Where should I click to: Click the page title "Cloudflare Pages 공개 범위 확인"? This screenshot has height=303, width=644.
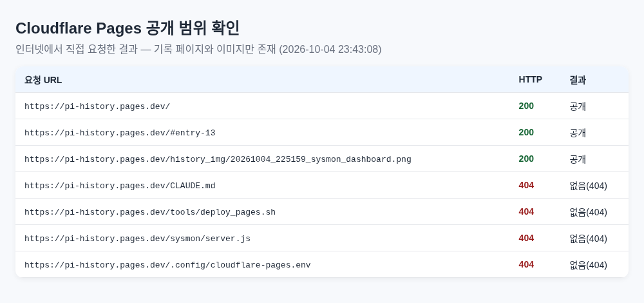pos(128,28)
